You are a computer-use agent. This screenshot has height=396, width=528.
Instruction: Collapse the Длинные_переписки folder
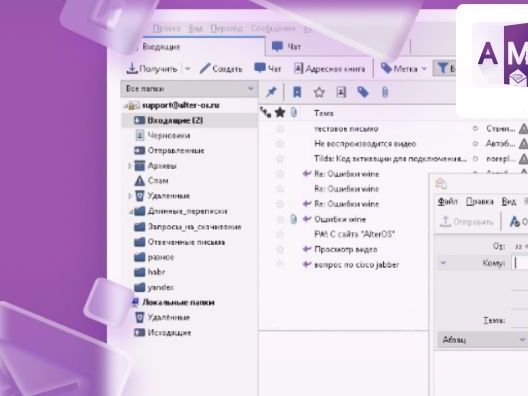(130, 211)
